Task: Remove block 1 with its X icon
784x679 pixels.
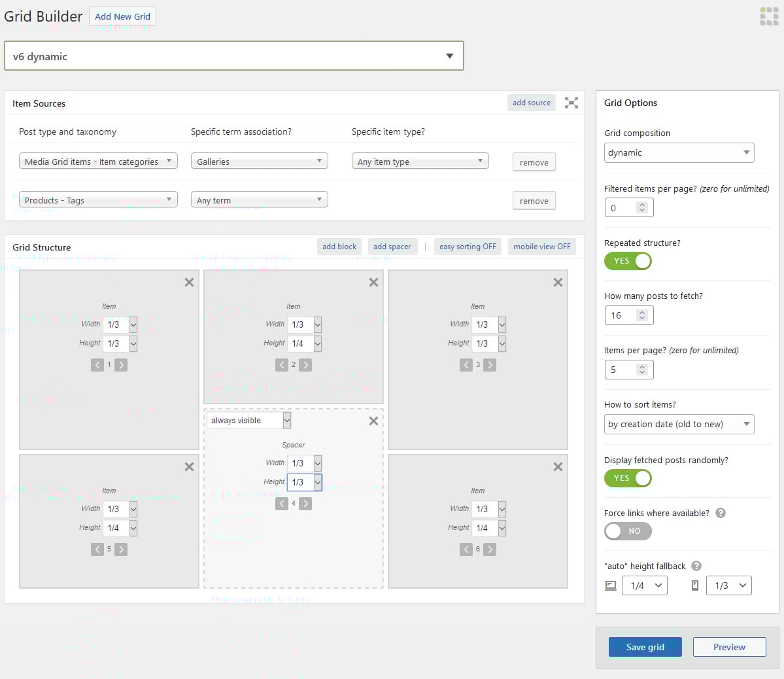Action: coord(189,283)
